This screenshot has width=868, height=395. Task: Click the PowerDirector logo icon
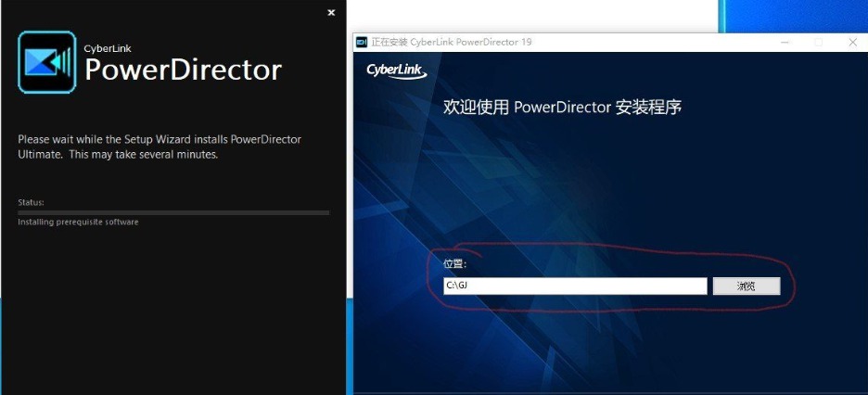47,62
